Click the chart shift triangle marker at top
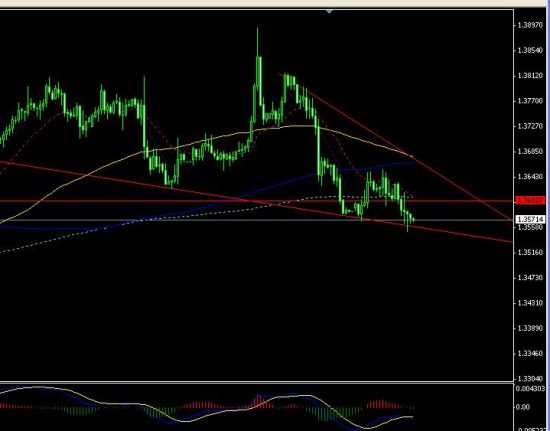550x431 pixels. [x=329, y=12]
